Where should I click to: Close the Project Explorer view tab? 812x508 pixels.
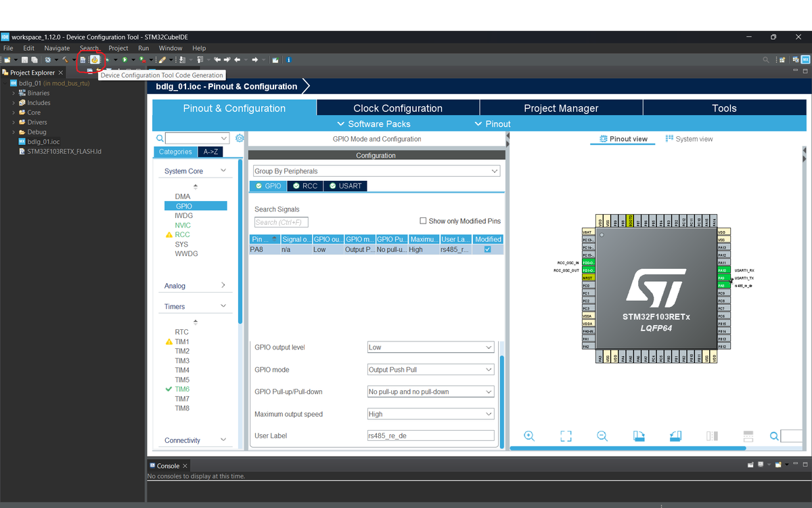point(61,72)
